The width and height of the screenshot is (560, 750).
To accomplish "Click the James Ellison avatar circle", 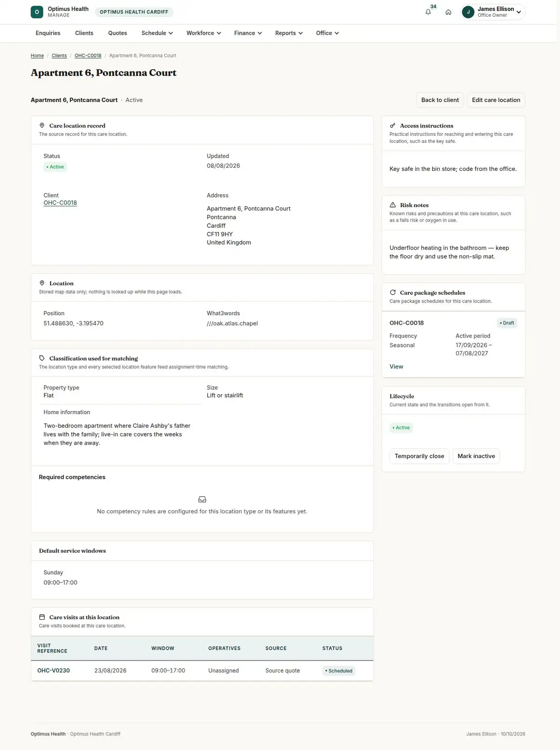I will 468,12.
